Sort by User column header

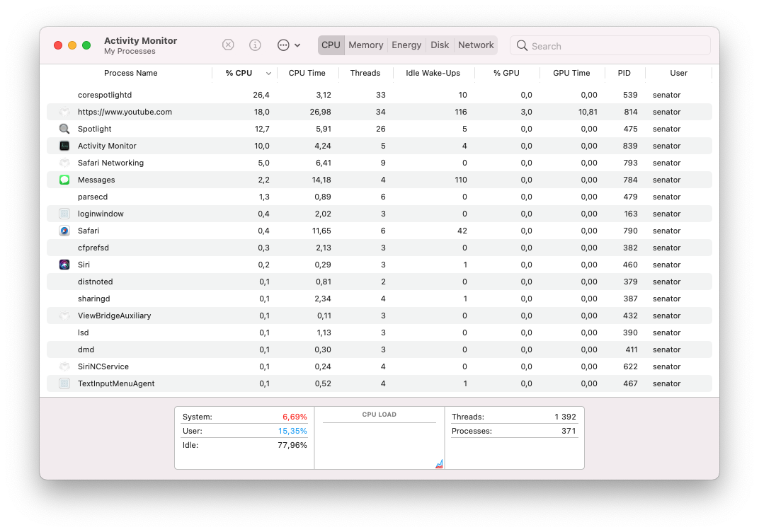click(679, 73)
